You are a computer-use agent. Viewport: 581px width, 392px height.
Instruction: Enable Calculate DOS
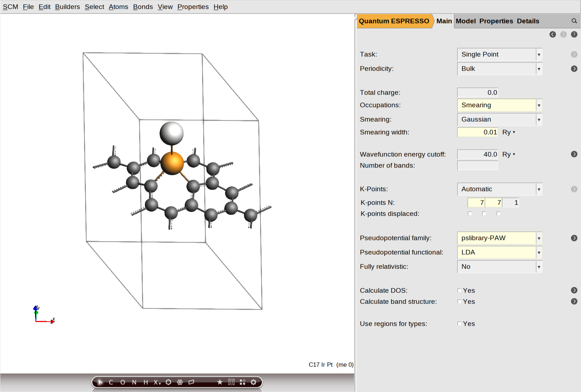pyautogui.click(x=459, y=290)
